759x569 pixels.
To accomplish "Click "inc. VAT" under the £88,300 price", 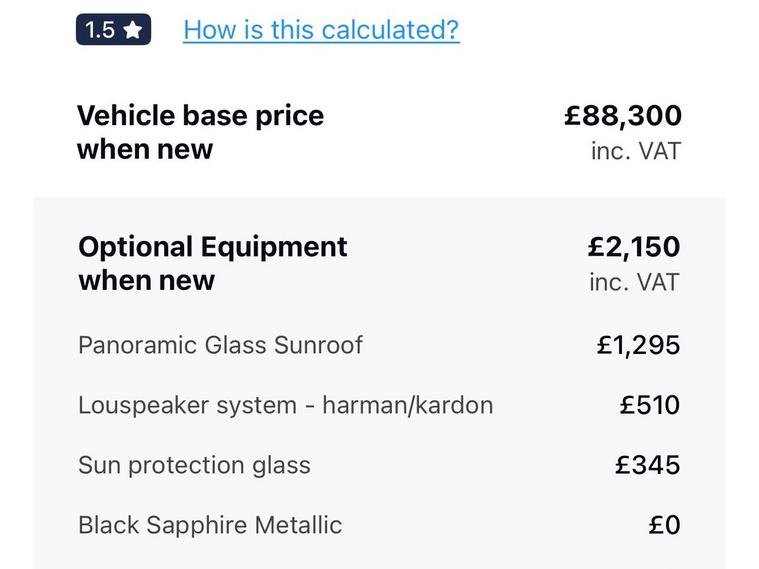I will point(635,151).
